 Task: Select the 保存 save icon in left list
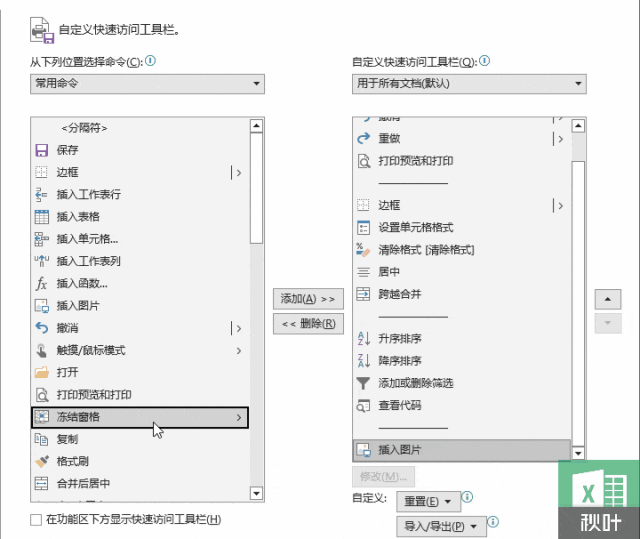click(42, 150)
